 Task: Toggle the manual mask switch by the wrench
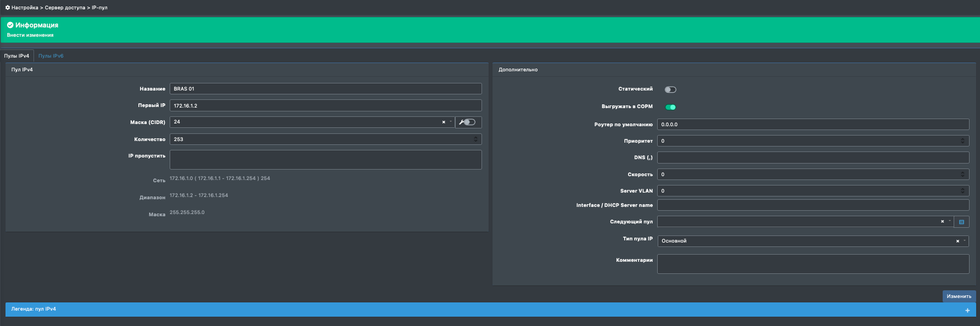coord(470,122)
